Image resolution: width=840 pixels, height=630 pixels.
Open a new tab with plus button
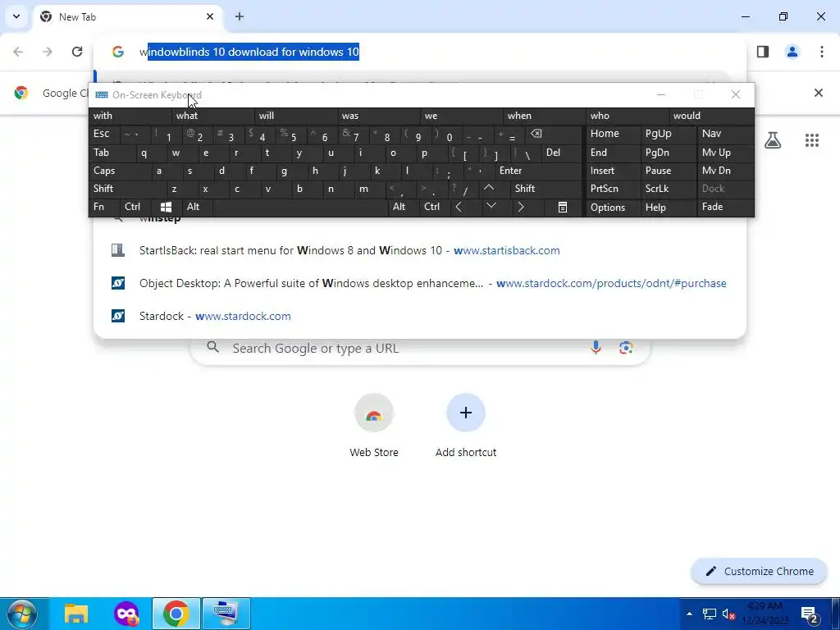[x=240, y=16]
